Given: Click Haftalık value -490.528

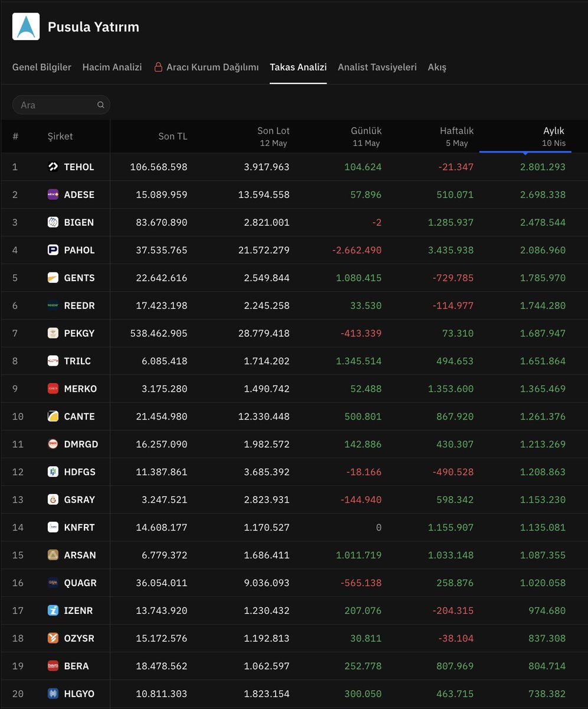Looking at the screenshot, I should tap(453, 473).
